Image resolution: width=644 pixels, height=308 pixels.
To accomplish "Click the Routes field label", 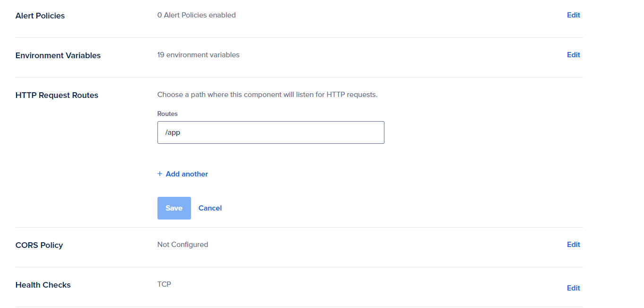I will (x=167, y=114).
